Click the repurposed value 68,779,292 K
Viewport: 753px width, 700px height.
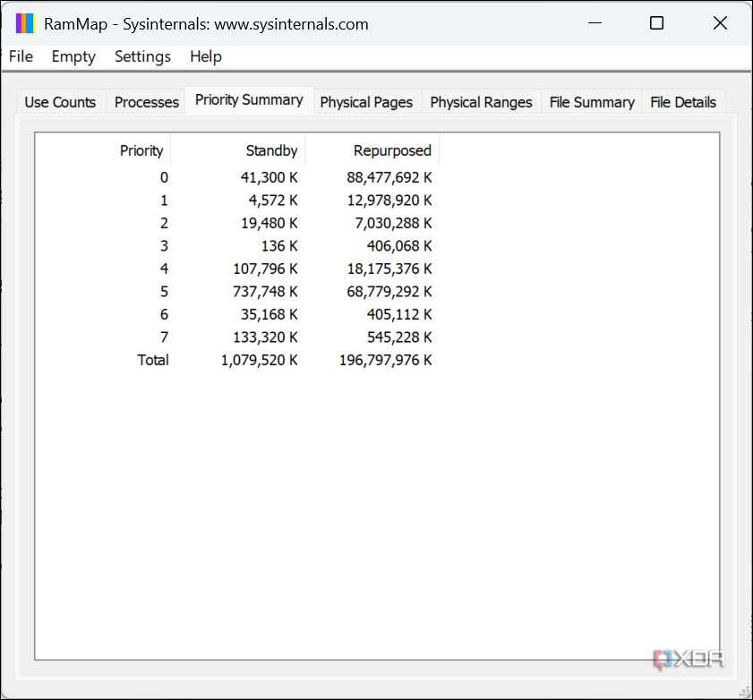click(389, 292)
